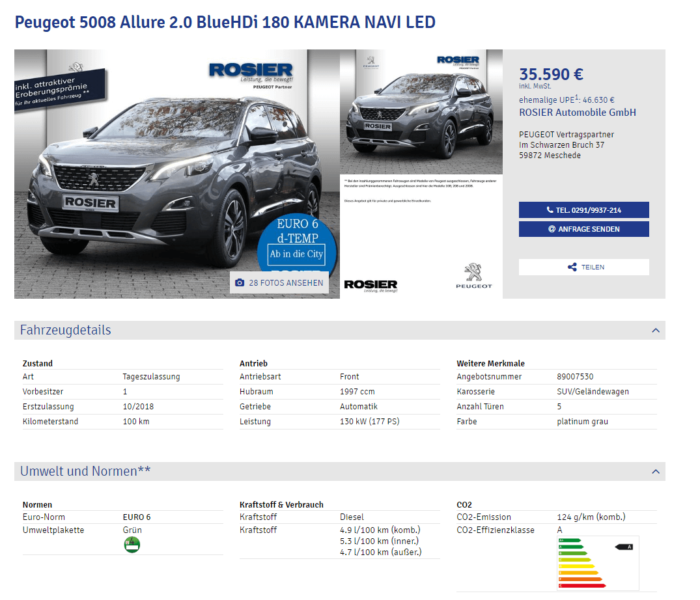This screenshot has width=700, height=600.
Task: Open the 28 FOTOS ANSEHEN gallery button
Action: click(279, 283)
